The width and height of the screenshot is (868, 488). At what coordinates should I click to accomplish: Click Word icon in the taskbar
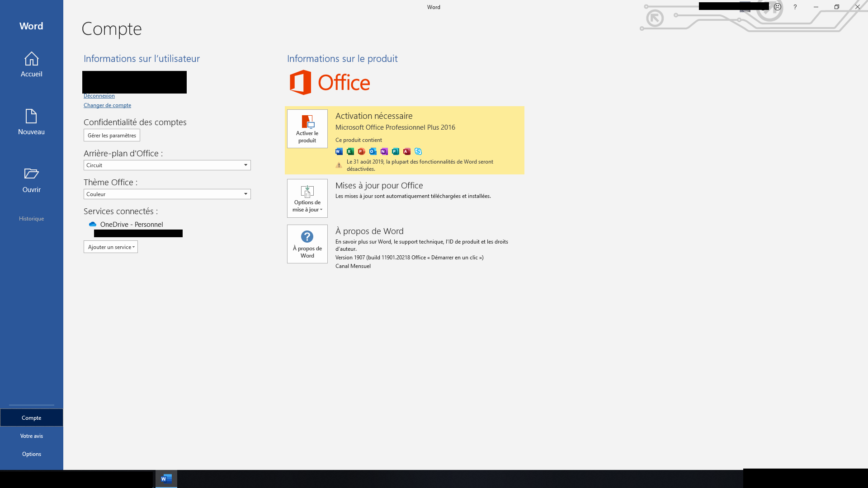click(x=166, y=479)
